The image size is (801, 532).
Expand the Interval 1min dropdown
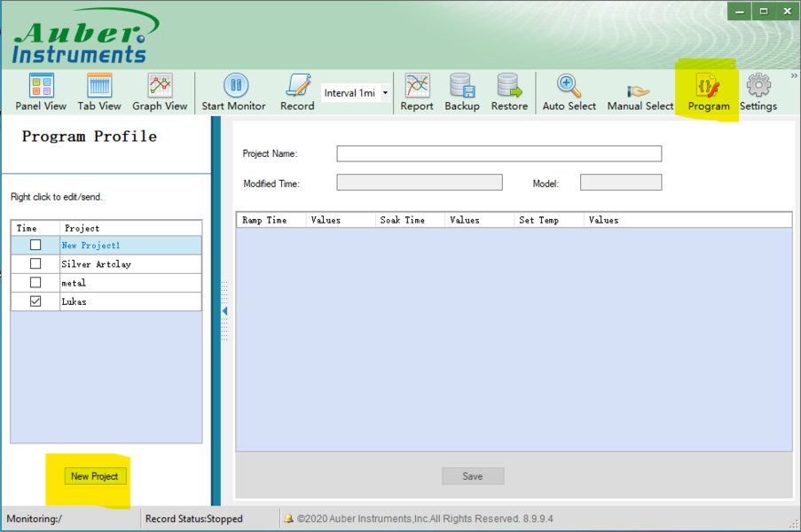(x=385, y=93)
